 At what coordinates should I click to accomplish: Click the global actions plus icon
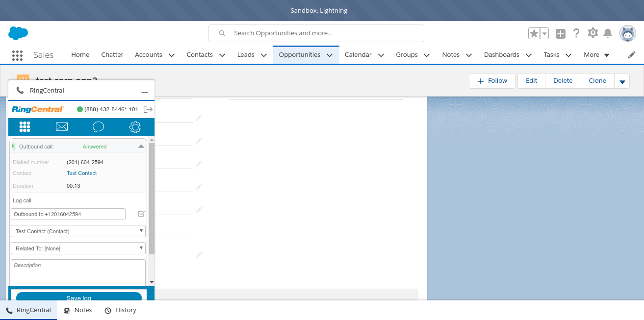pyautogui.click(x=561, y=33)
